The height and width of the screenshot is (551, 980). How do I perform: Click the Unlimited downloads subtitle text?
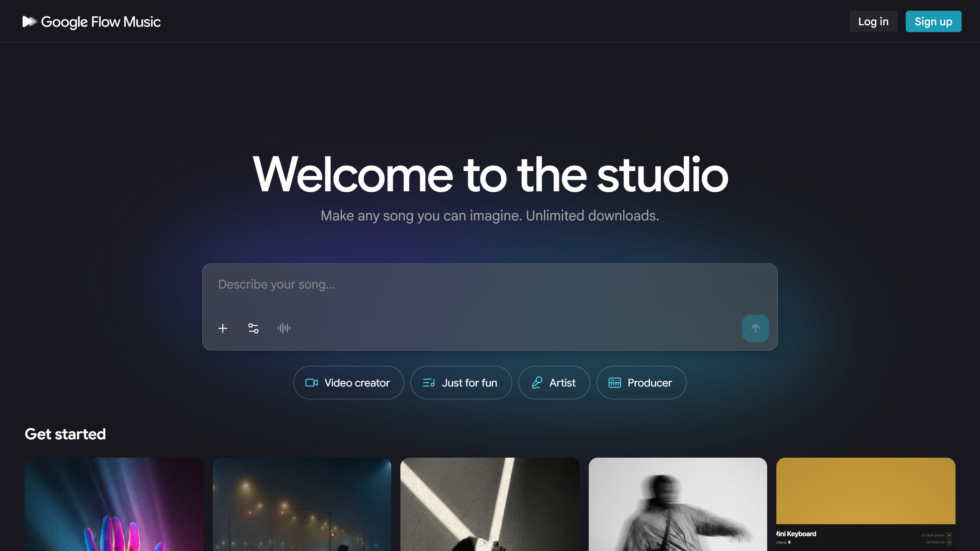coord(592,216)
